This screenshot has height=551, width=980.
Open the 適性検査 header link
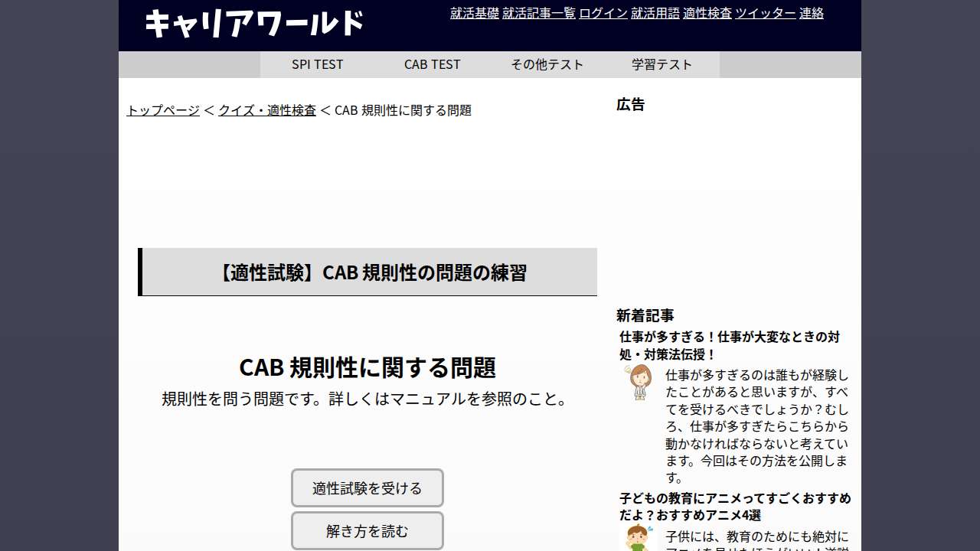tap(707, 13)
